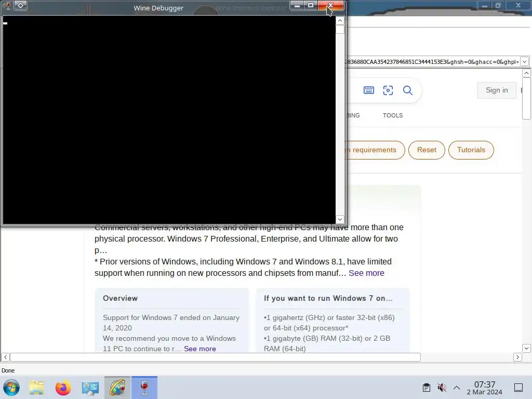Click debugger console scroll up arrow

click(340, 21)
